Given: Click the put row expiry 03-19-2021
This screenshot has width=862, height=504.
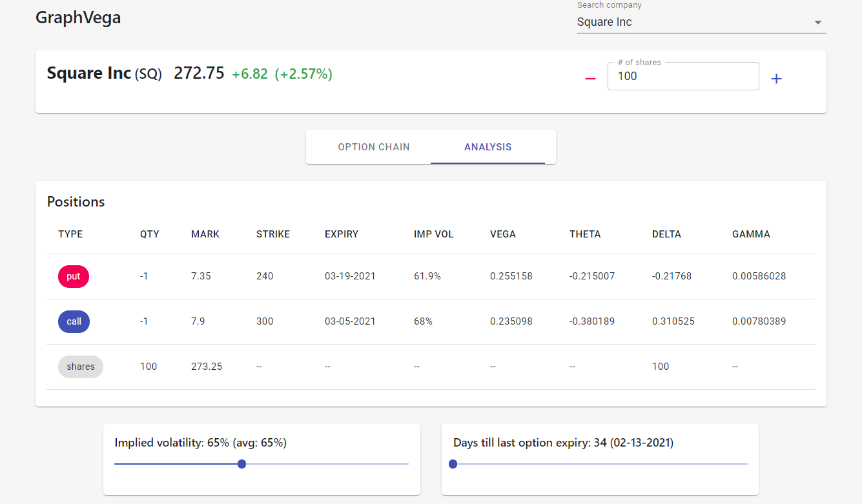Looking at the screenshot, I should [x=350, y=276].
